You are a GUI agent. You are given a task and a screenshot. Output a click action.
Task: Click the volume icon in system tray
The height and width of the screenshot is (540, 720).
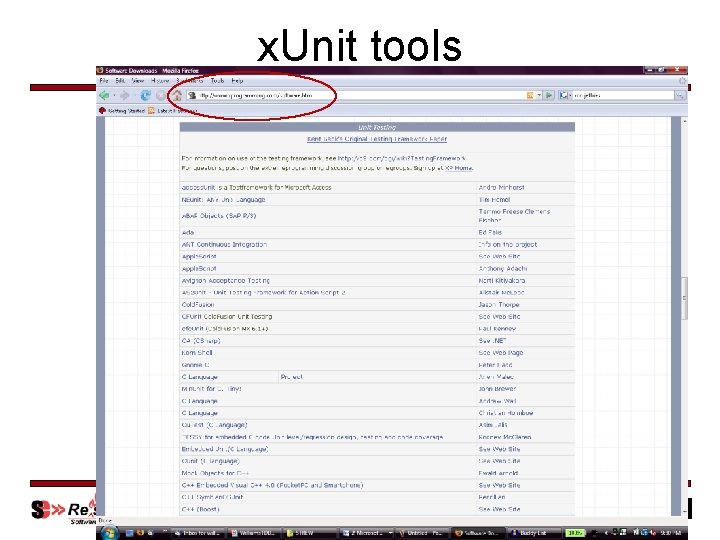[652, 533]
